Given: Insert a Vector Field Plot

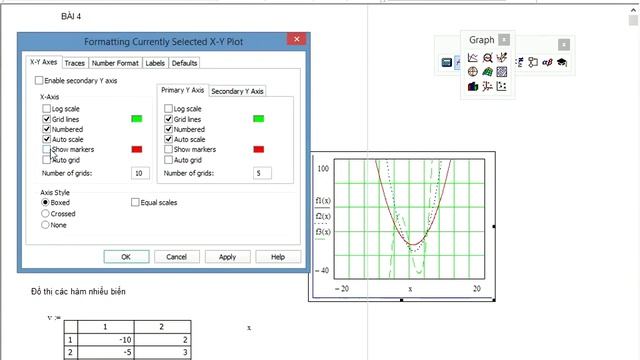Looking at the screenshot, I should [502, 86].
